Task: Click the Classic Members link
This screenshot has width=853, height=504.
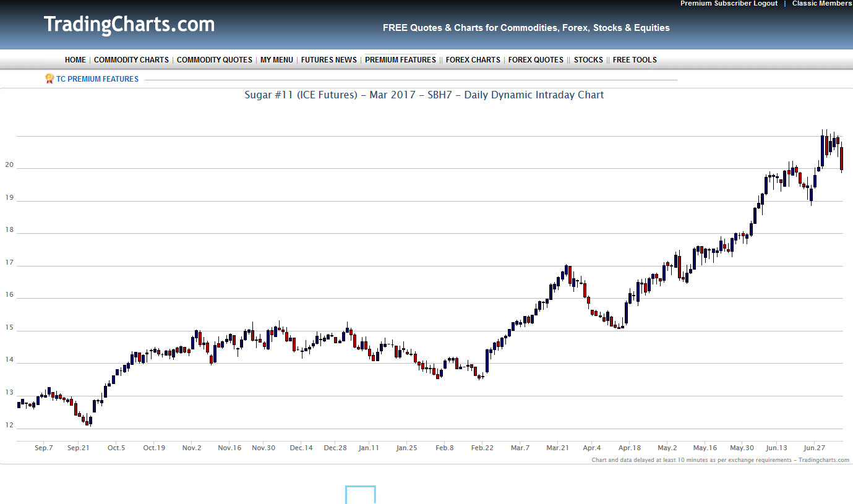Action: pyautogui.click(x=821, y=4)
